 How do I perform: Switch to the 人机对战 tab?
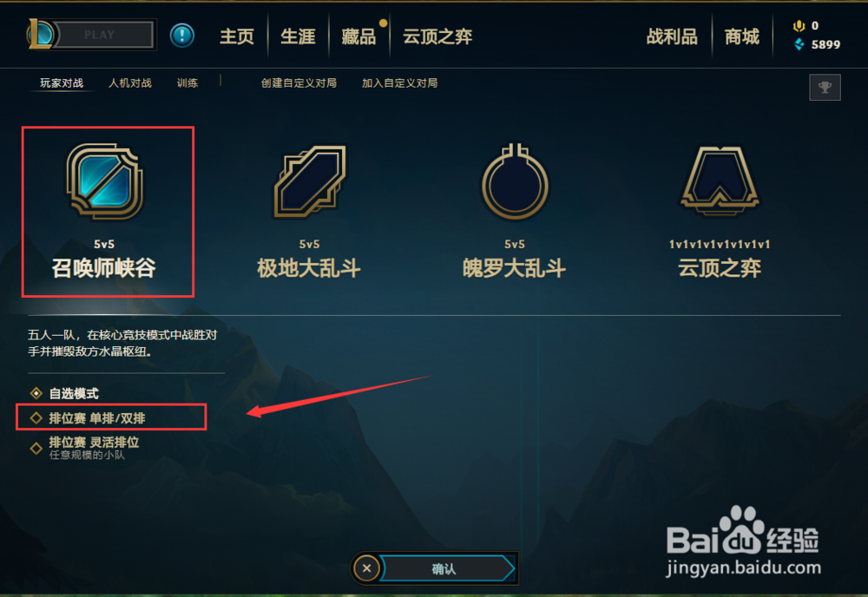pos(130,83)
